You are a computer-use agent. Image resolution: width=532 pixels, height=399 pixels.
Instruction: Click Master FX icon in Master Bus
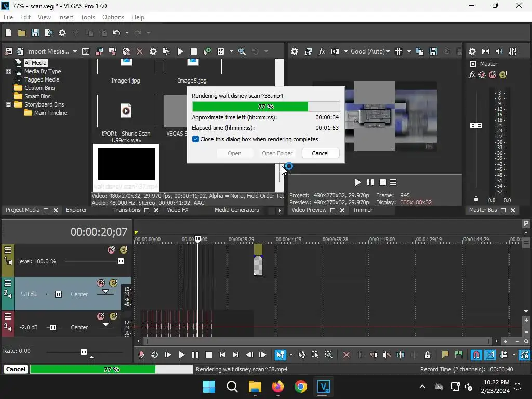pyautogui.click(x=472, y=75)
